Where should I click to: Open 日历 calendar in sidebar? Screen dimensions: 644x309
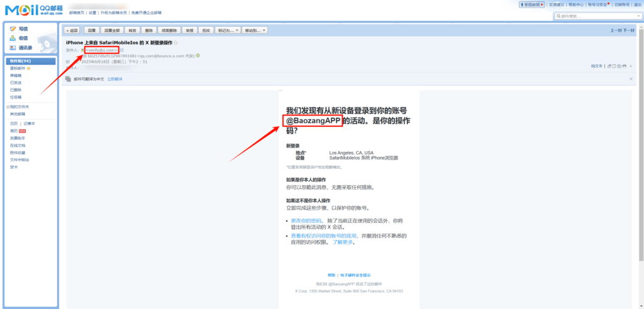click(14, 124)
